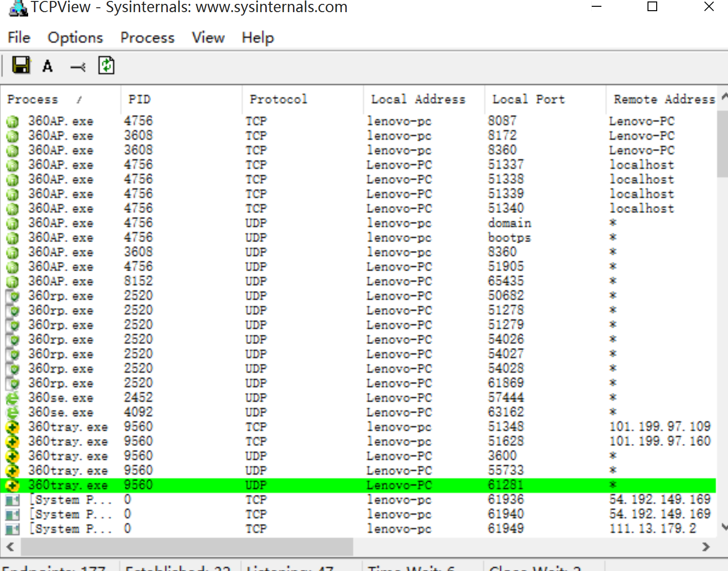
Task: Click the vertical scrollbar thumb
Action: (x=723, y=144)
